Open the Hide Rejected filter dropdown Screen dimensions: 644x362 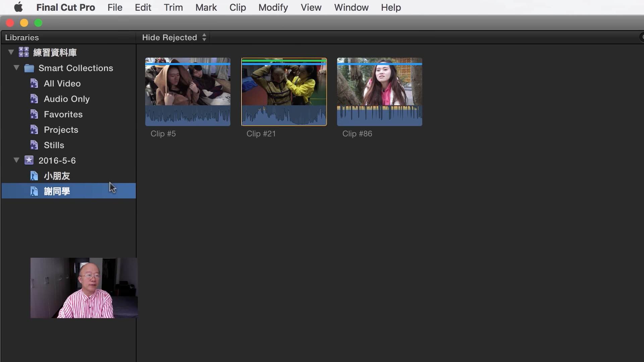[x=174, y=37]
